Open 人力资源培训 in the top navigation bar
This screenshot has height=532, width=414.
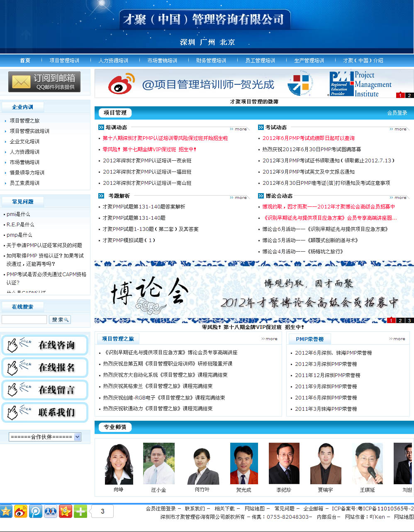[x=113, y=61]
